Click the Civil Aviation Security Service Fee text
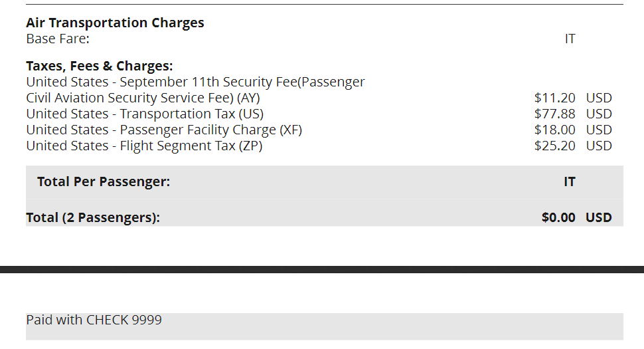 pos(143,98)
